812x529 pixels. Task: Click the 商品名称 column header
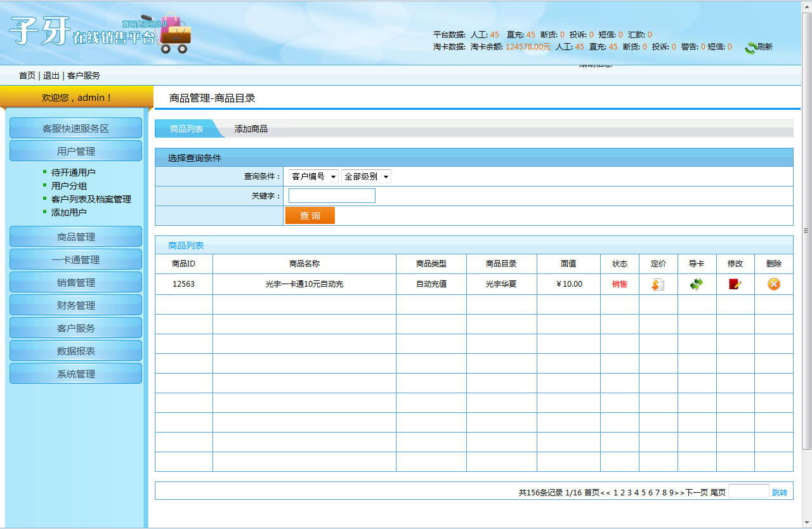click(304, 264)
